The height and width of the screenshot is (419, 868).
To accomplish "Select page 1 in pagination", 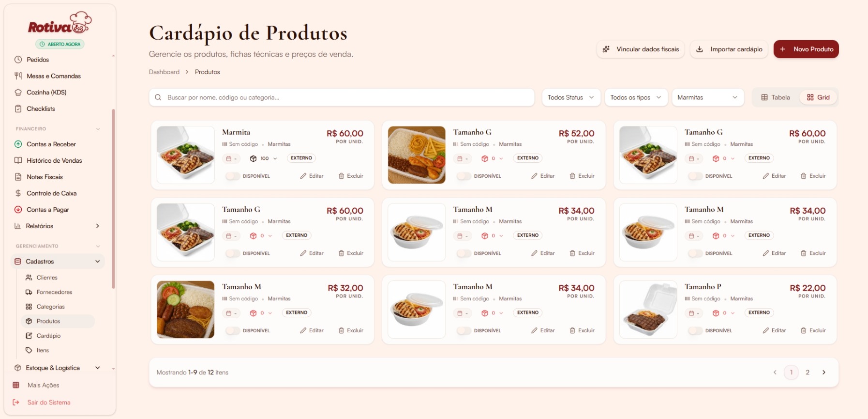I will click(x=791, y=372).
